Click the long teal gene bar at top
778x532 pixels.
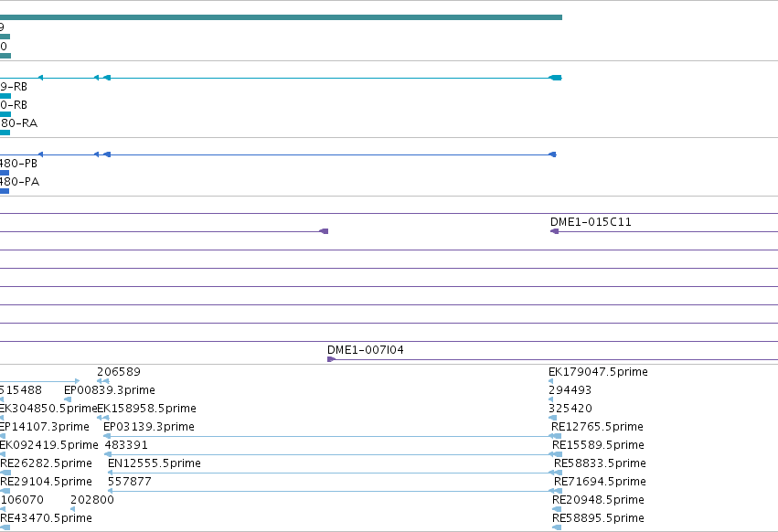pos(281,17)
